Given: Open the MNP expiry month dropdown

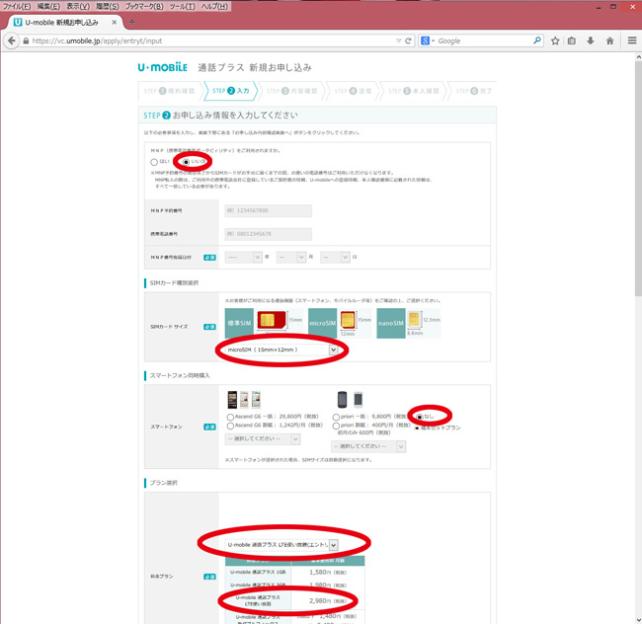Looking at the screenshot, I should click(x=291, y=257).
